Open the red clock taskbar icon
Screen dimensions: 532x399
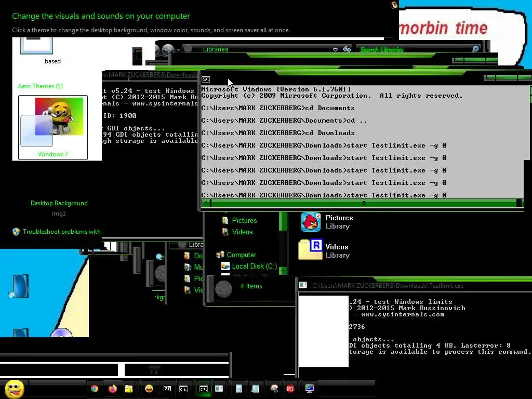point(274,389)
